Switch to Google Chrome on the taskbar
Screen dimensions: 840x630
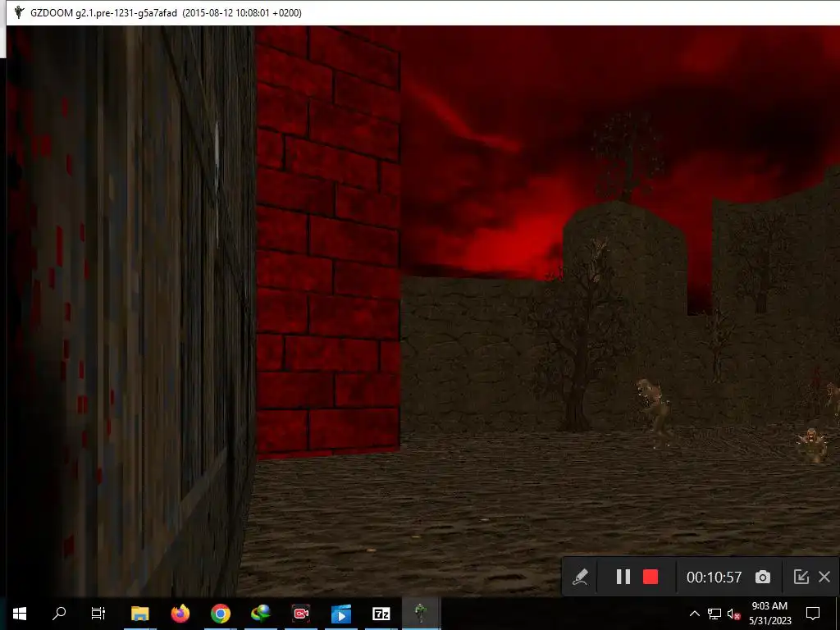[x=220, y=614]
